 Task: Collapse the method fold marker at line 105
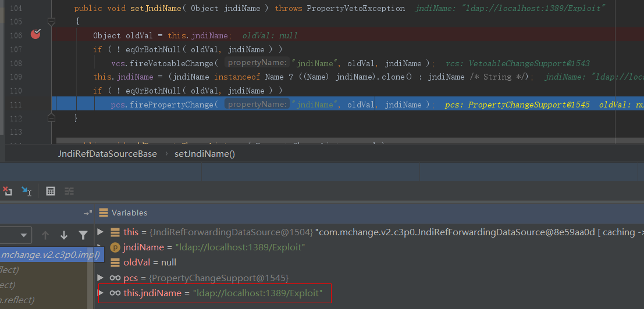coord(51,21)
